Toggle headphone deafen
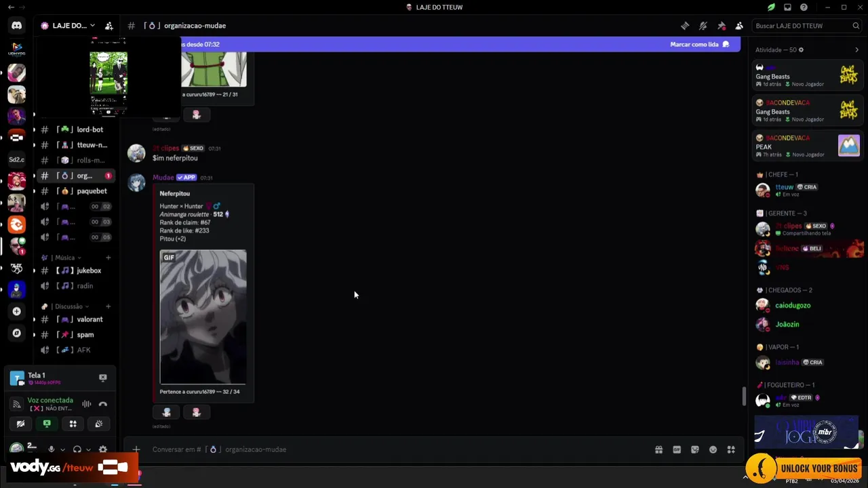The width and height of the screenshot is (868, 488). 77,449
